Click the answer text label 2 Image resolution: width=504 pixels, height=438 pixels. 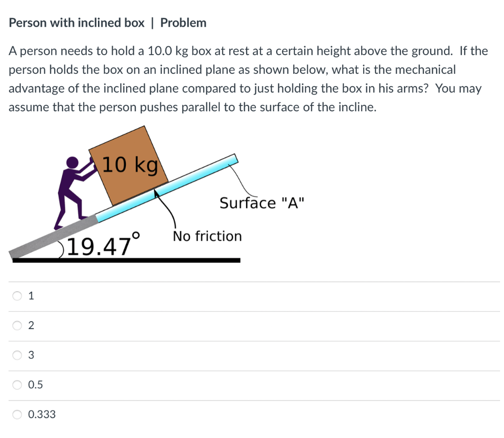pyautogui.click(x=31, y=325)
